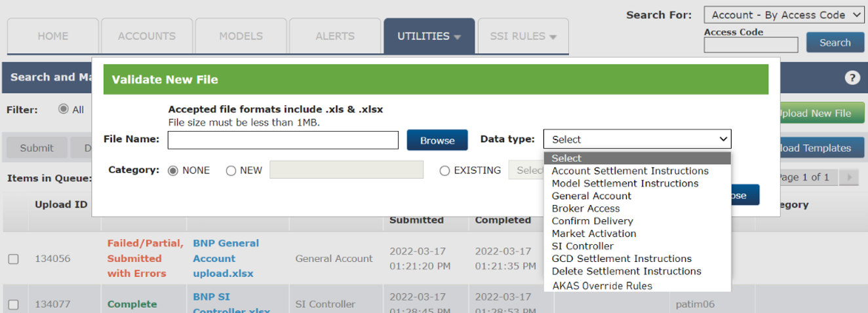Click the File Name input field
The height and width of the screenshot is (313, 868).
283,140
